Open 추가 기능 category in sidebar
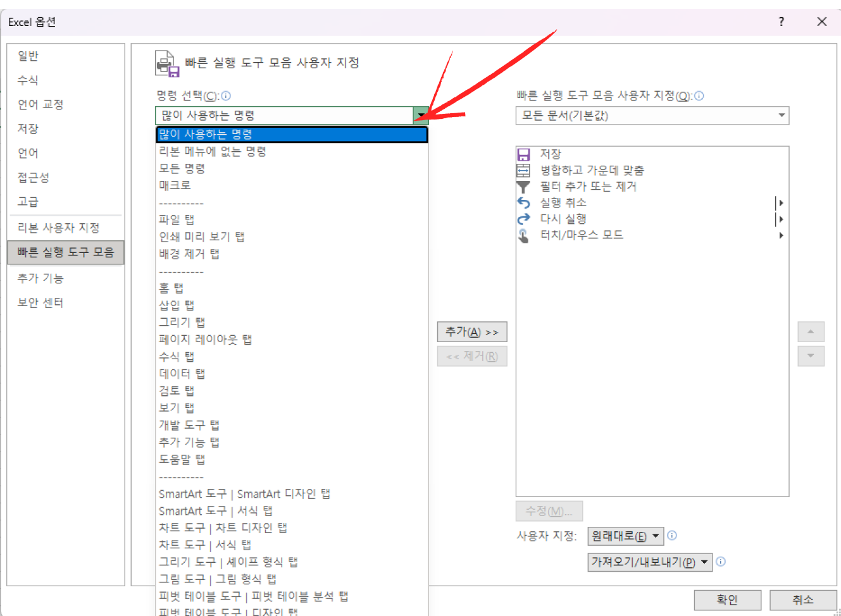 click(66, 278)
